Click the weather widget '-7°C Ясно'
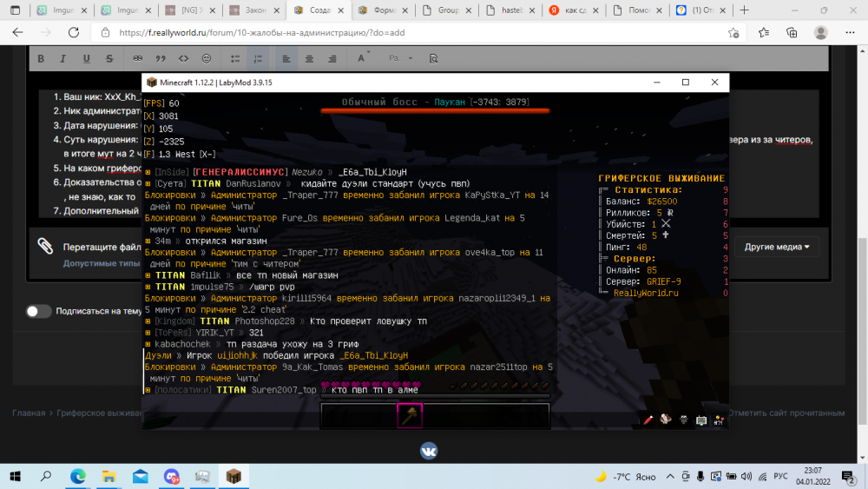The height and width of the screenshot is (489, 868). [x=625, y=476]
